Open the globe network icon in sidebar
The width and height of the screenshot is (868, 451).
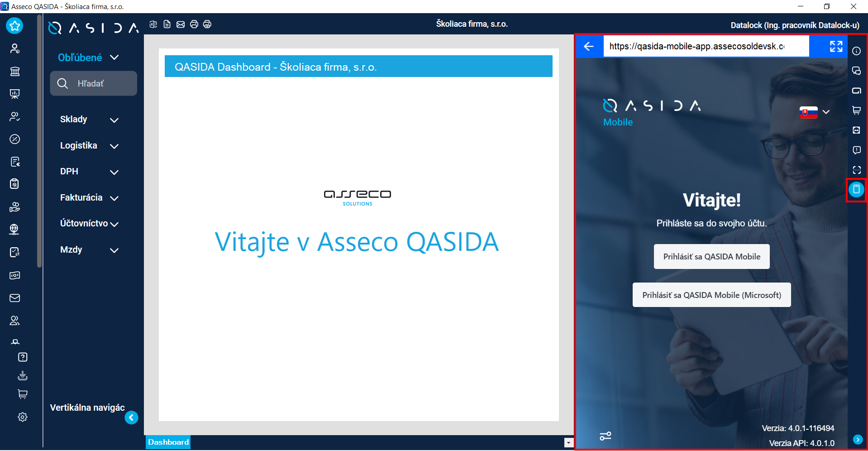coord(15,230)
